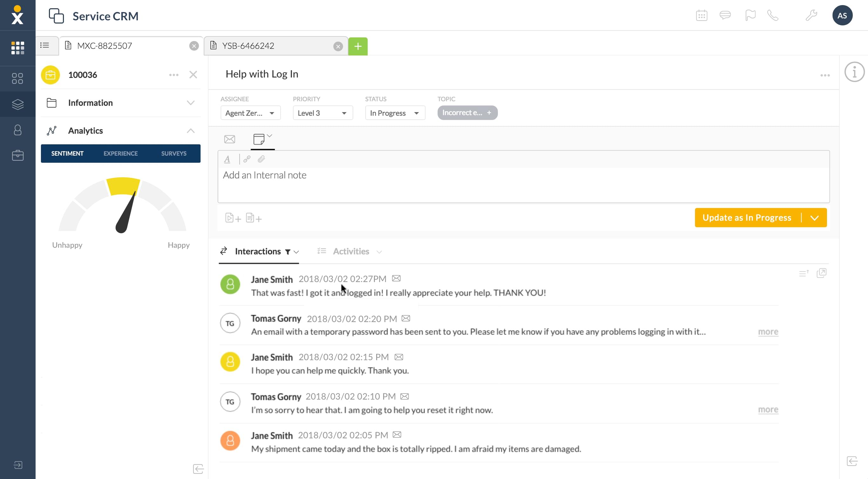This screenshot has height=479, width=868.
Task: Click the insert link icon
Action: (247, 159)
